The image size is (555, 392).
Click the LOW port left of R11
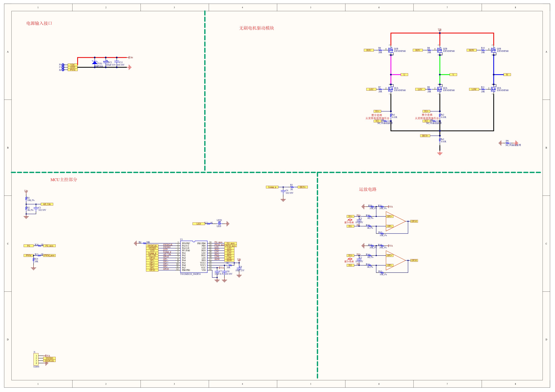(x=474, y=89)
